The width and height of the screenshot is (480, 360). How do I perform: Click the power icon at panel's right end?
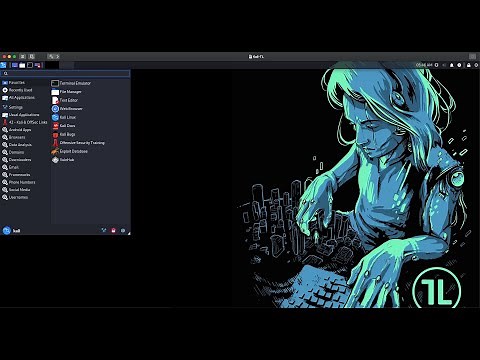pos(476,65)
